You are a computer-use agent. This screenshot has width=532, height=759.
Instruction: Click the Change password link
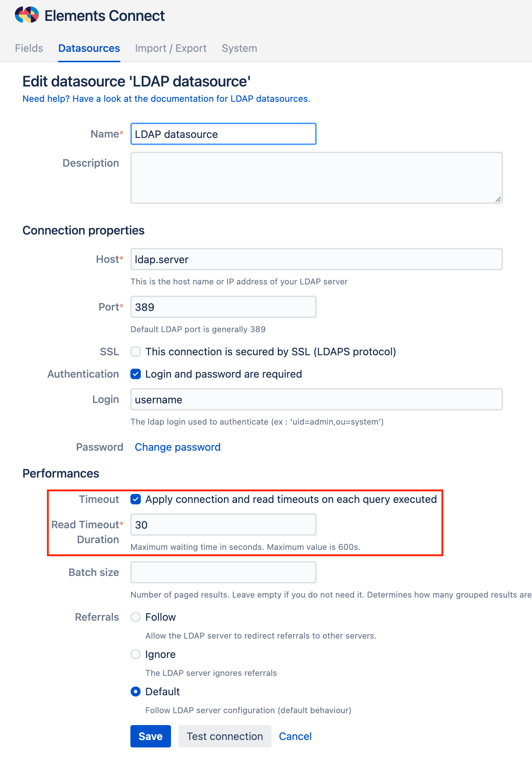click(x=178, y=447)
